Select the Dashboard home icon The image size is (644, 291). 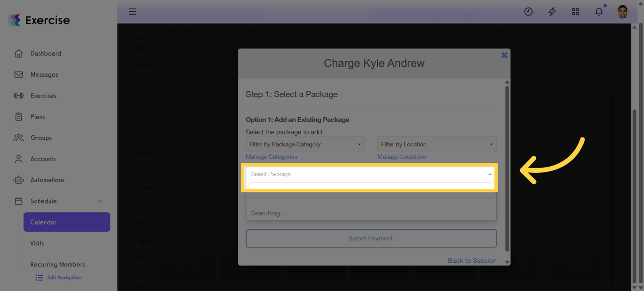click(18, 53)
